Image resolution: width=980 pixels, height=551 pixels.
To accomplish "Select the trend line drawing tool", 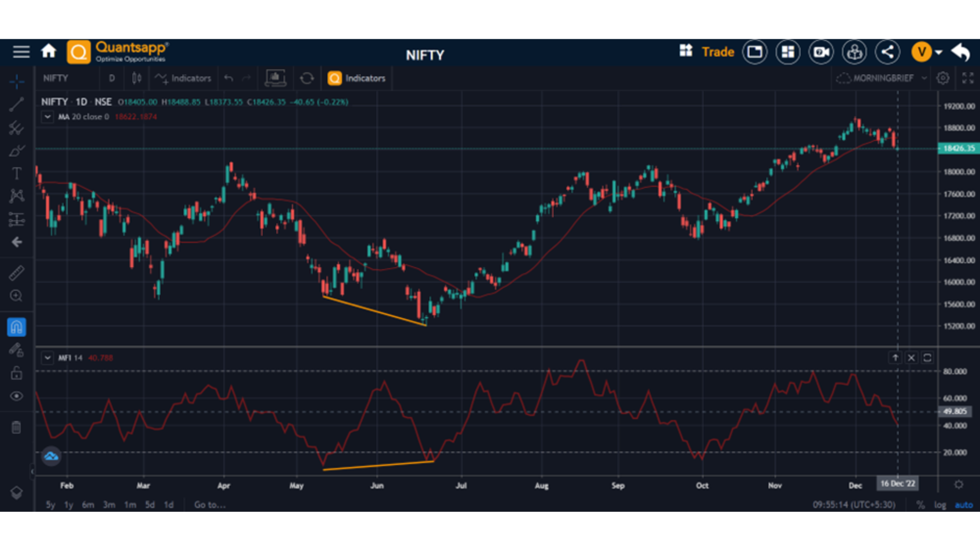I will coord(16,105).
